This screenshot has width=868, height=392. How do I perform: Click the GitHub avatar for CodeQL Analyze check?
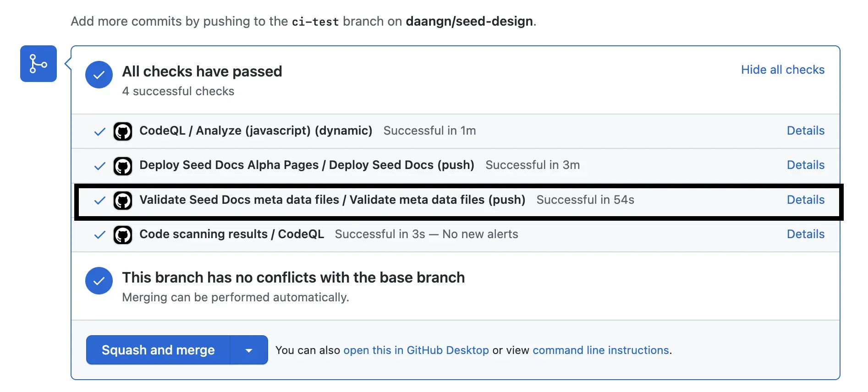coord(123,131)
